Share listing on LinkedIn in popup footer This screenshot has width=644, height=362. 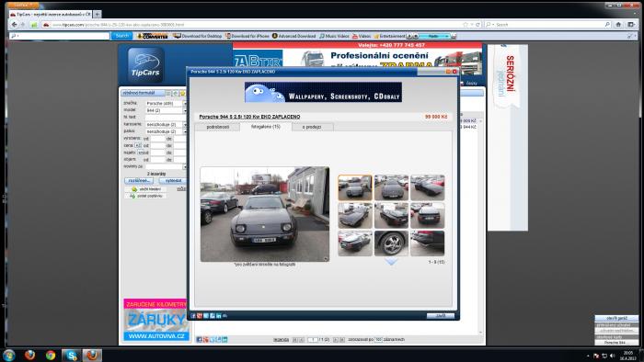219,316
